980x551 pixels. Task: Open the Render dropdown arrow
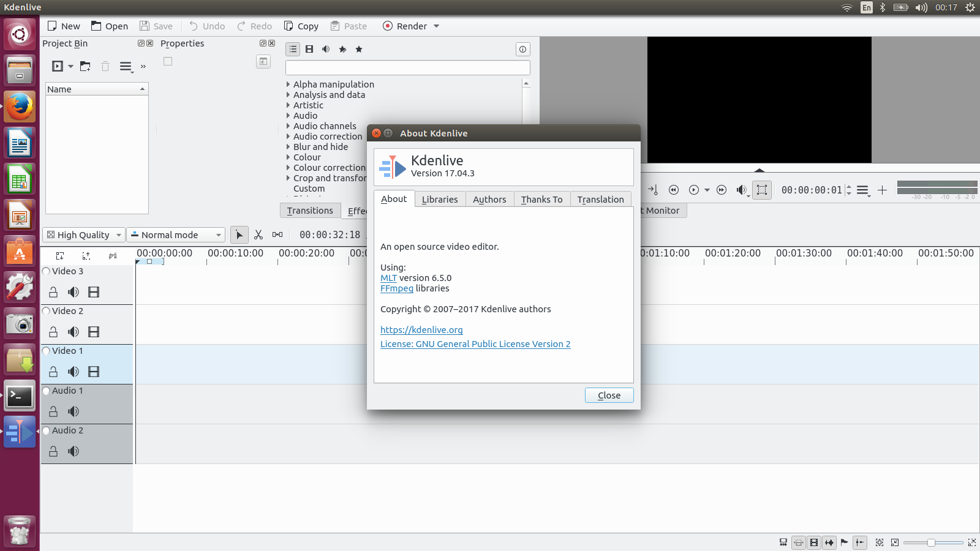click(x=437, y=26)
